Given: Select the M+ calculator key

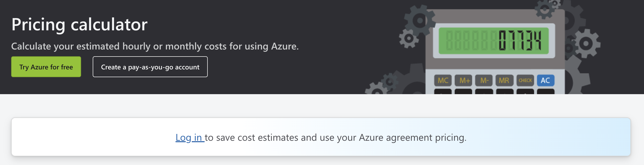Looking at the screenshot, I should click(463, 80).
